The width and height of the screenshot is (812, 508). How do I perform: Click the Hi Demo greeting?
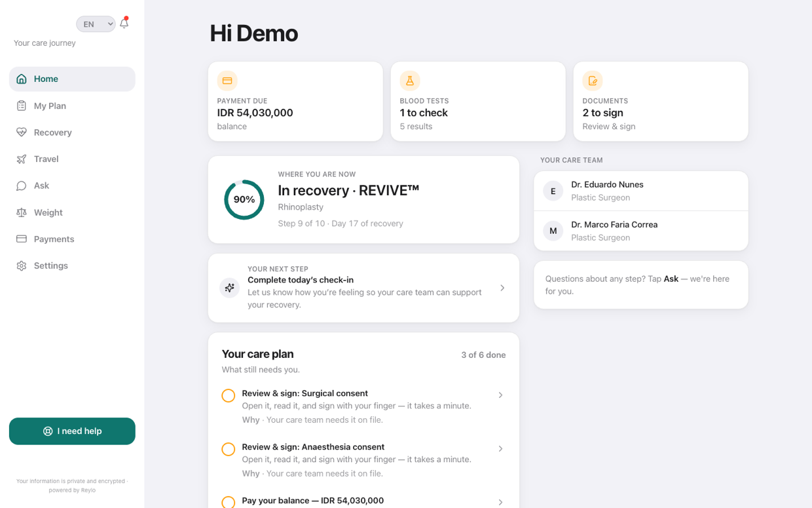(253, 33)
